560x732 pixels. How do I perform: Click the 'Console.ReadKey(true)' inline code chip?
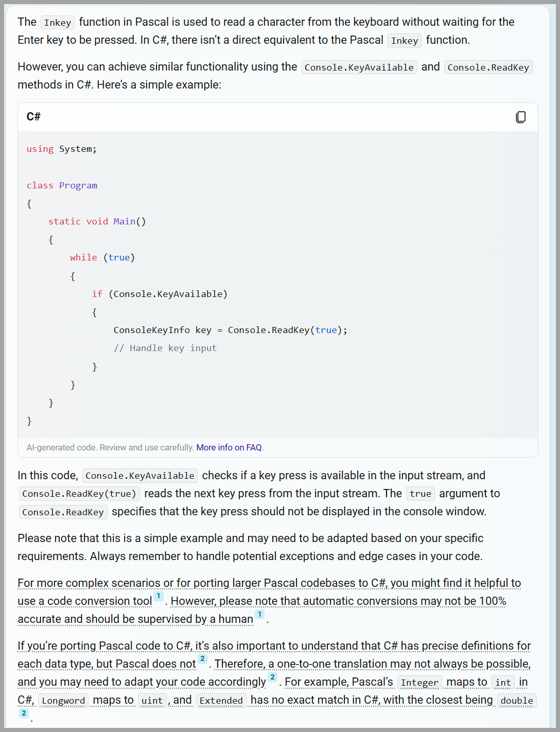tap(79, 494)
